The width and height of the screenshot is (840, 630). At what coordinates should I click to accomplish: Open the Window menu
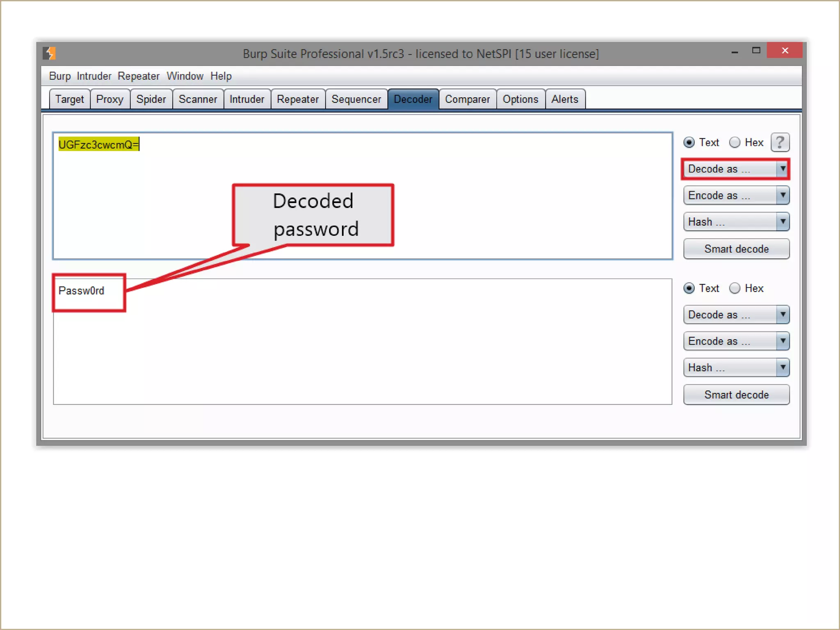tap(185, 76)
